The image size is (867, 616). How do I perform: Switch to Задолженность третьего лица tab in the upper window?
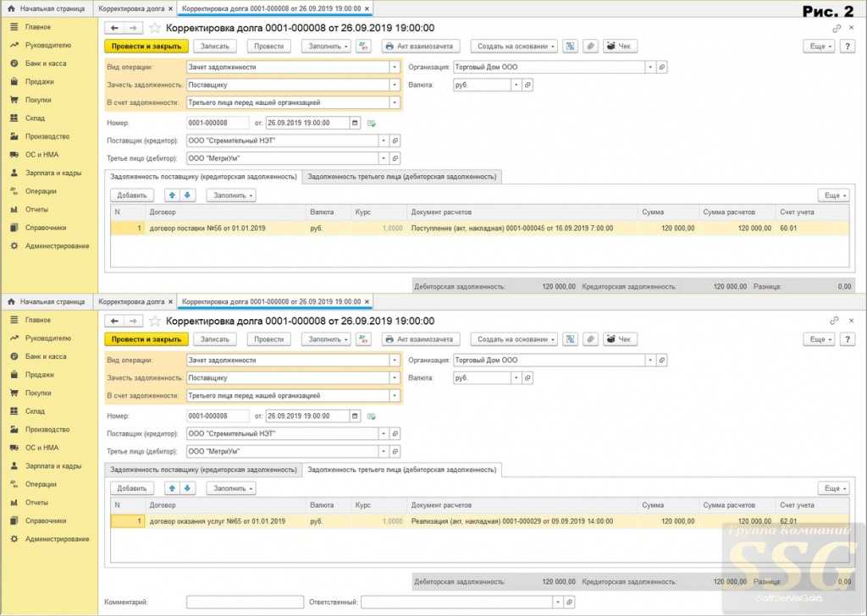402,177
